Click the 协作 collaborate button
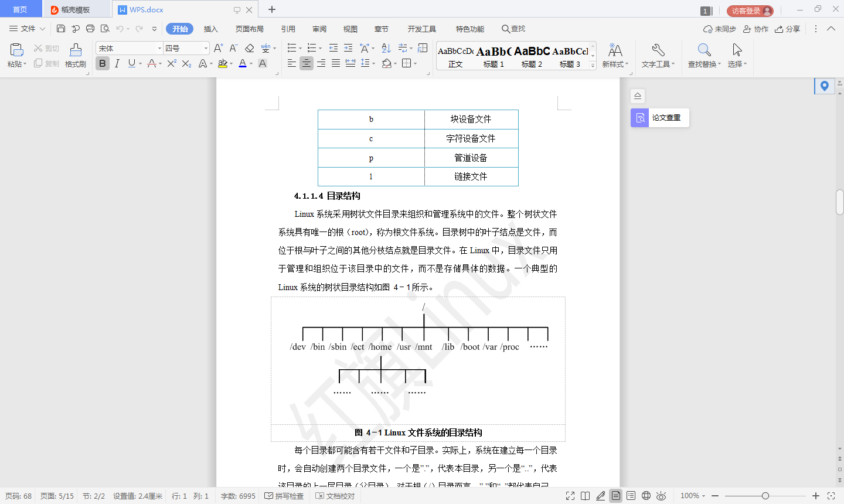 pyautogui.click(x=755, y=29)
